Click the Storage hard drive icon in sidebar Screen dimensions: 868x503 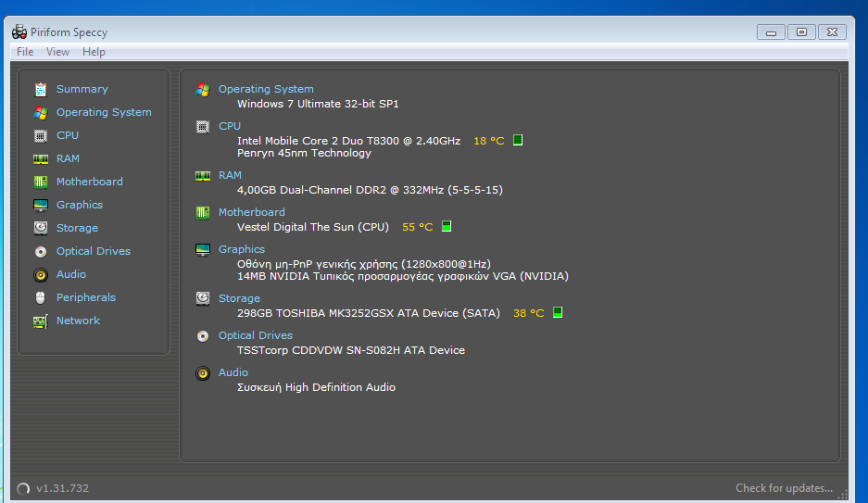41,228
